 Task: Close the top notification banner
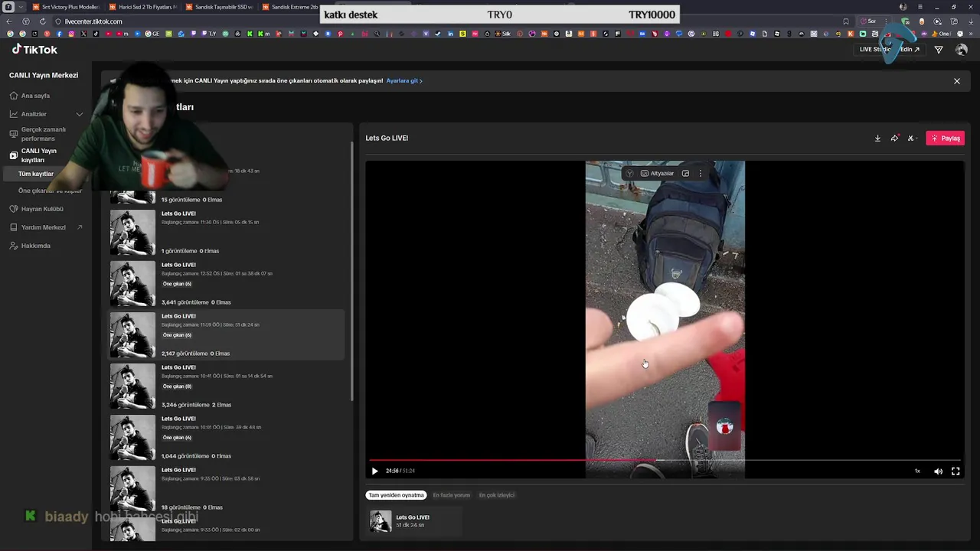(x=956, y=81)
